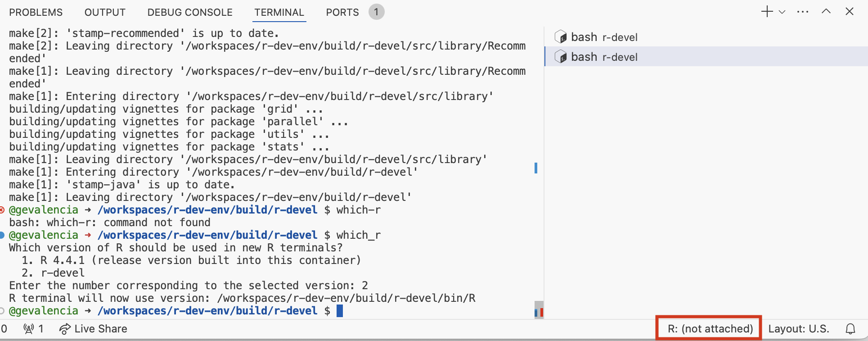Close the panel with the X icon
The width and height of the screenshot is (868, 341).
[850, 12]
